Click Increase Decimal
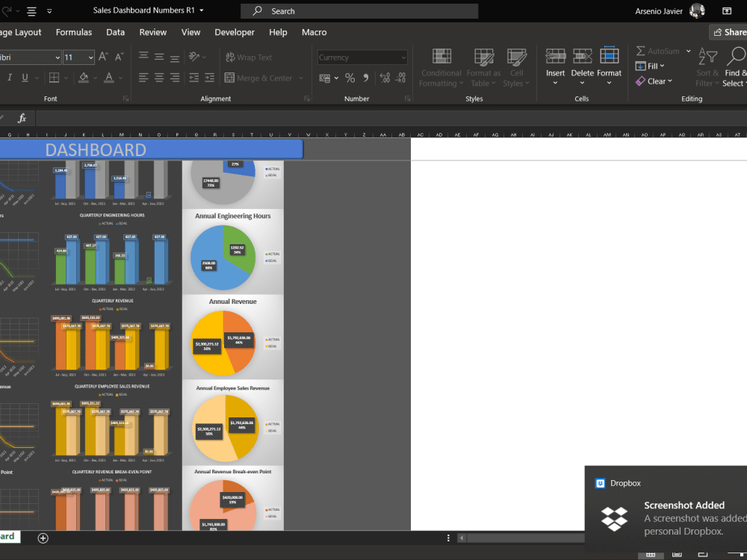The width and height of the screenshot is (747, 560). pyautogui.click(x=383, y=76)
